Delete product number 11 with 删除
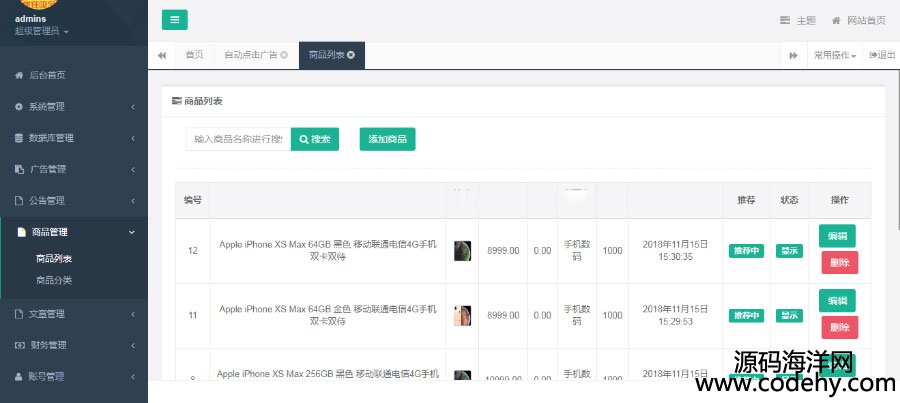The width and height of the screenshot is (900, 403). click(840, 327)
